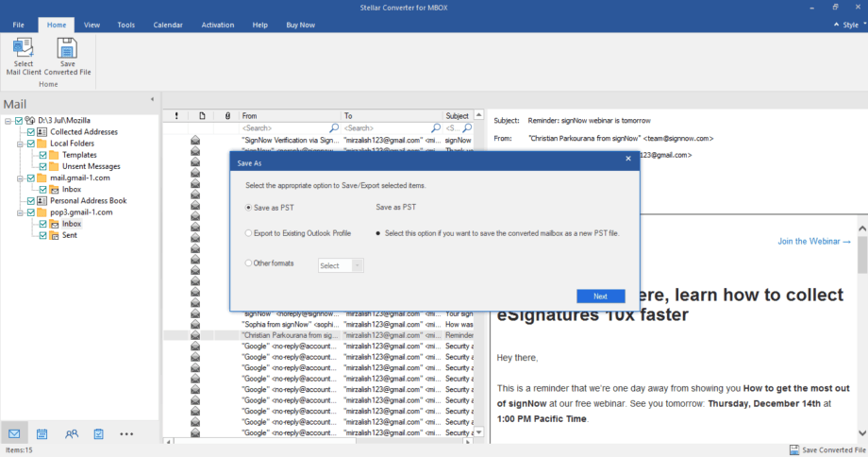
Task: Open the Style dropdown in title area
Action: pos(854,25)
